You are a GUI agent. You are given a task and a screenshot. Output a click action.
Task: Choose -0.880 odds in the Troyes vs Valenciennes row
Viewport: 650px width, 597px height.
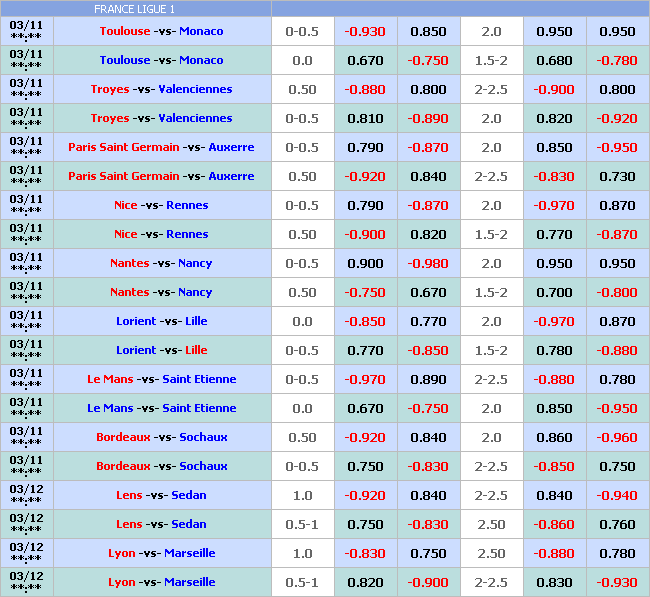[365, 89]
